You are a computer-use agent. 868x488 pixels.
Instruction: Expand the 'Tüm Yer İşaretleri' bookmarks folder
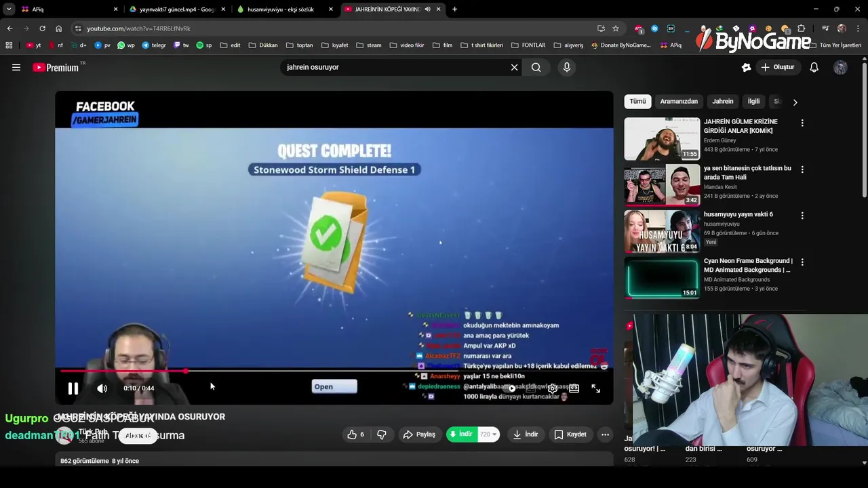[x=835, y=45]
